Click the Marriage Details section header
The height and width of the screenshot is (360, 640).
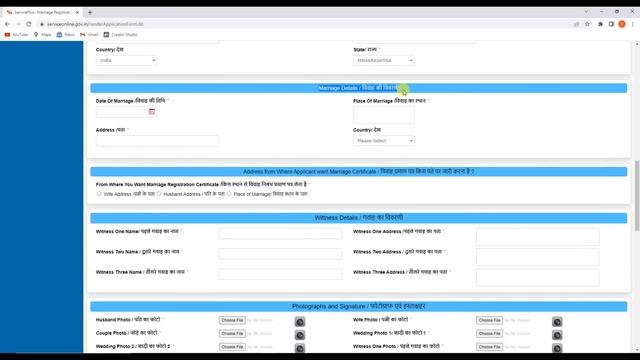[x=359, y=88]
